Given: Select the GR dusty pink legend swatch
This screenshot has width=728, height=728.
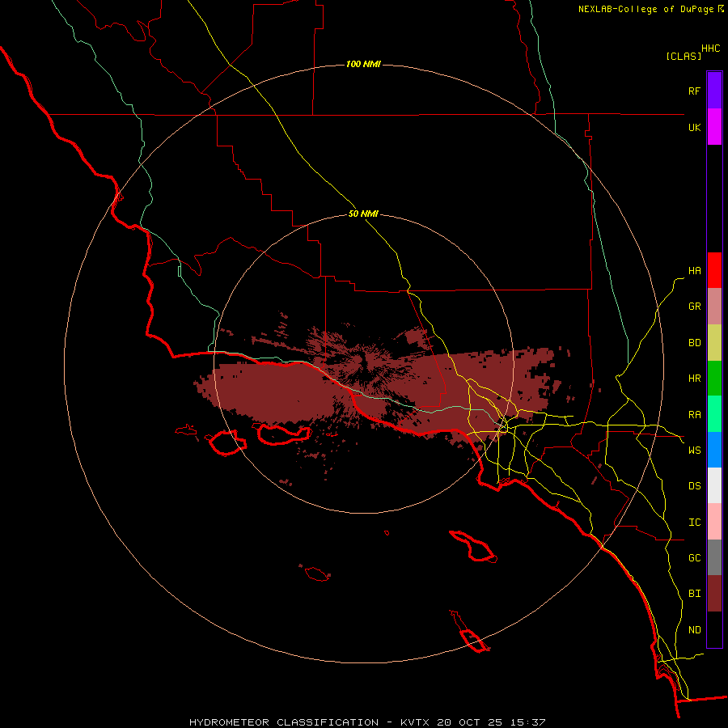Looking at the screenshot, I should tap(714, 307).
